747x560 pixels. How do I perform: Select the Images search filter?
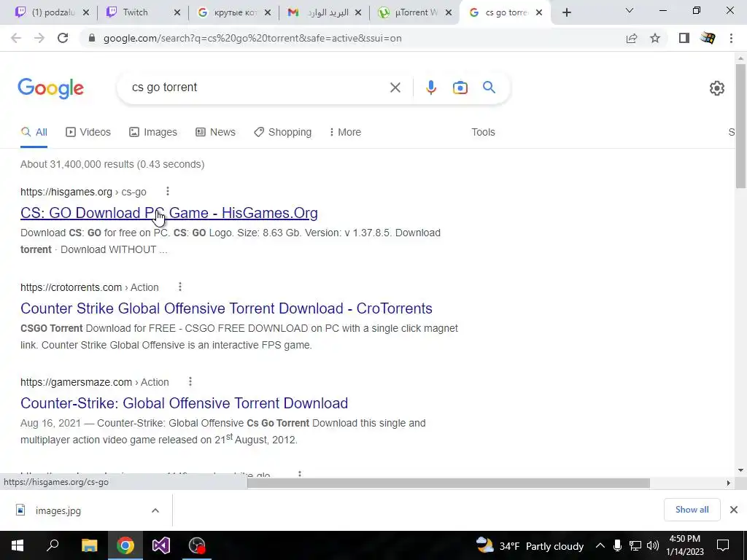tap(153, 132)
